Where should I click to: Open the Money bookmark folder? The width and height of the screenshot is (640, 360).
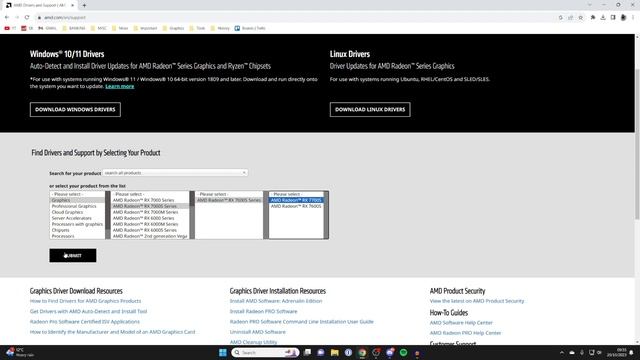point(220,28)
